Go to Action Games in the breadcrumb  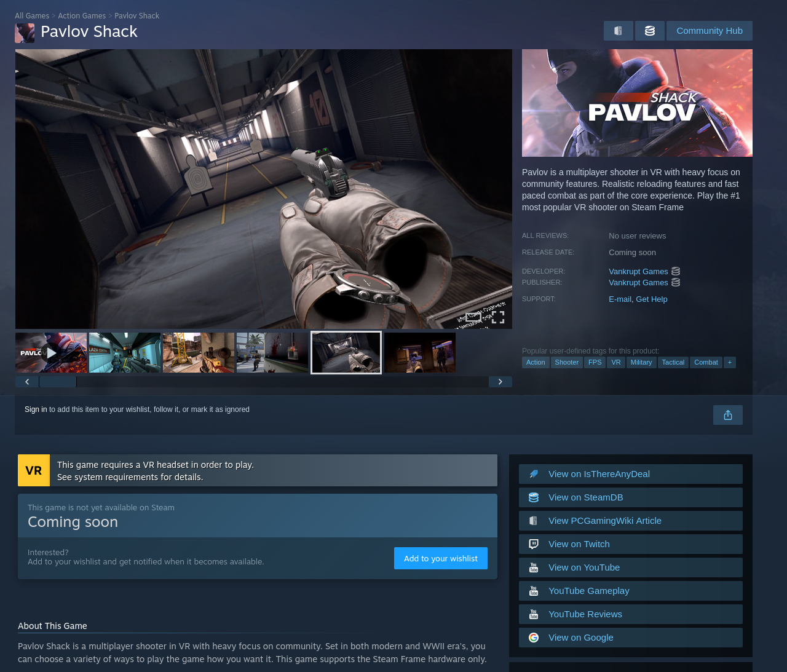(82, 16)
